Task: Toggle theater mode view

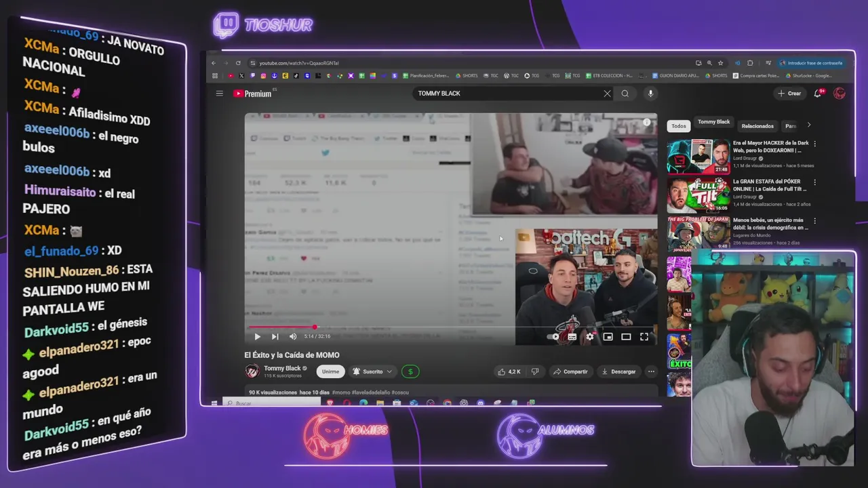Action: pos(626,336)
